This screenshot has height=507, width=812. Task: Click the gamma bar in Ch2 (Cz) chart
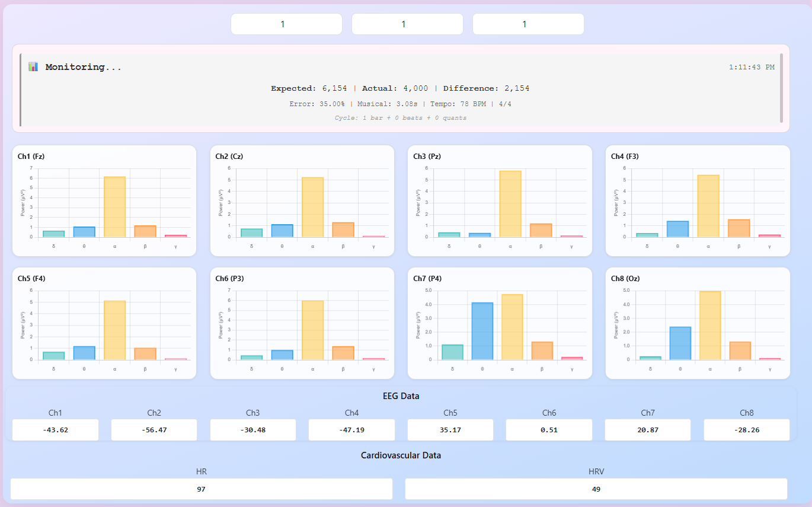[373, 237]
